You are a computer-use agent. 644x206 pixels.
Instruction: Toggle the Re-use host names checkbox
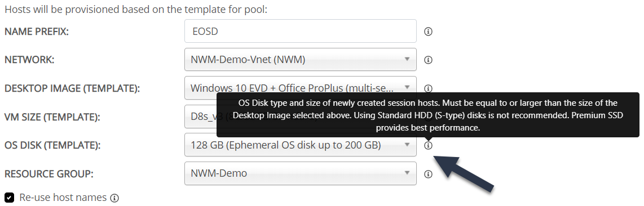(9, 198)
